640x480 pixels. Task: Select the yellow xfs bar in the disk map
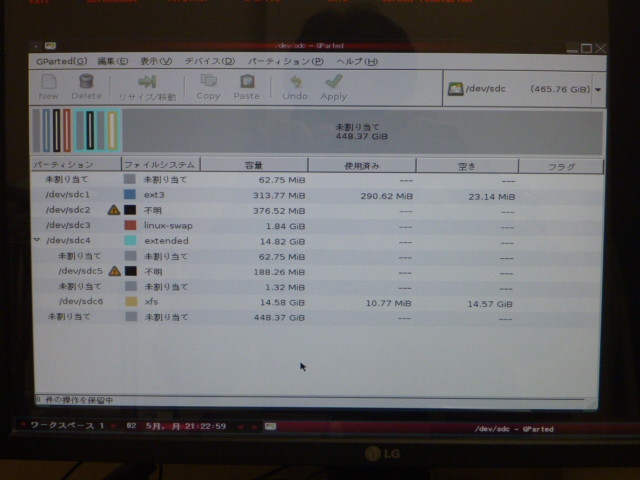[x=113, y=131]
